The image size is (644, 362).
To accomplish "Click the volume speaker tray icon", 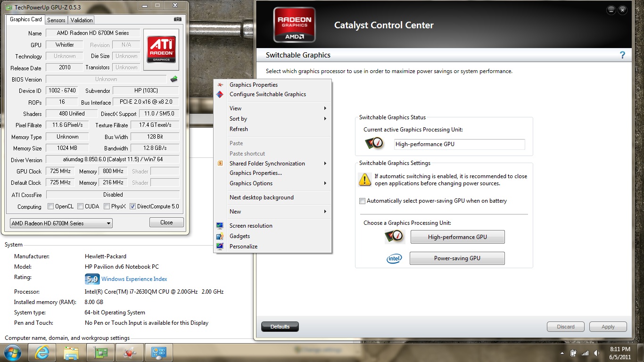I will click(x=597, y=353).
